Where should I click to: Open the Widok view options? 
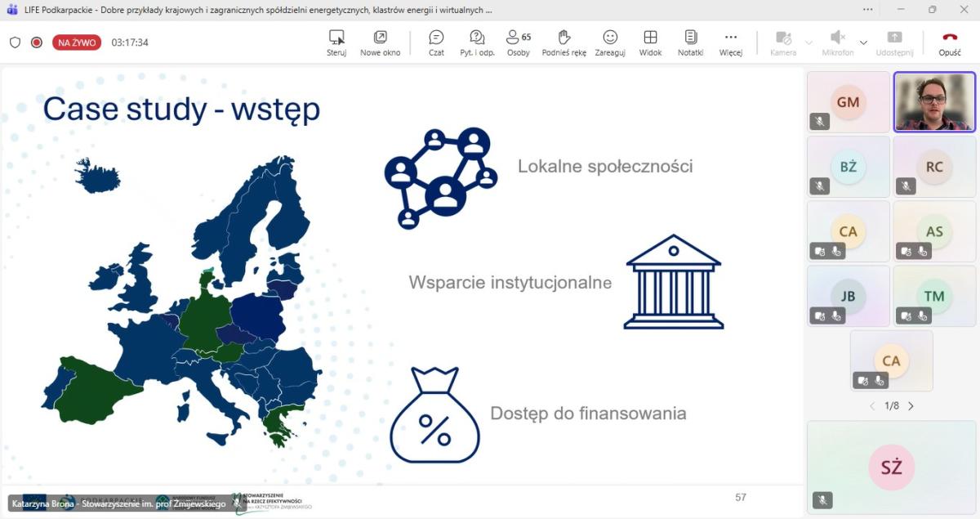(x=650, y=43)
